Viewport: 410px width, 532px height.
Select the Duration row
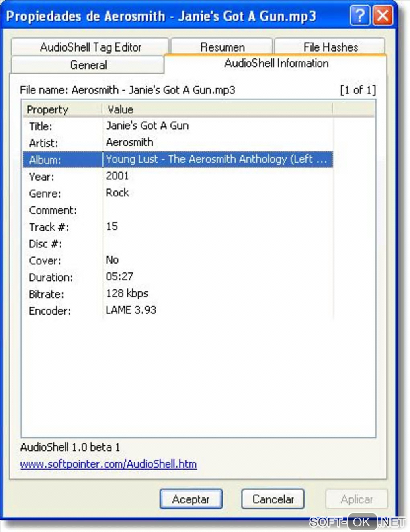(178, 277)
